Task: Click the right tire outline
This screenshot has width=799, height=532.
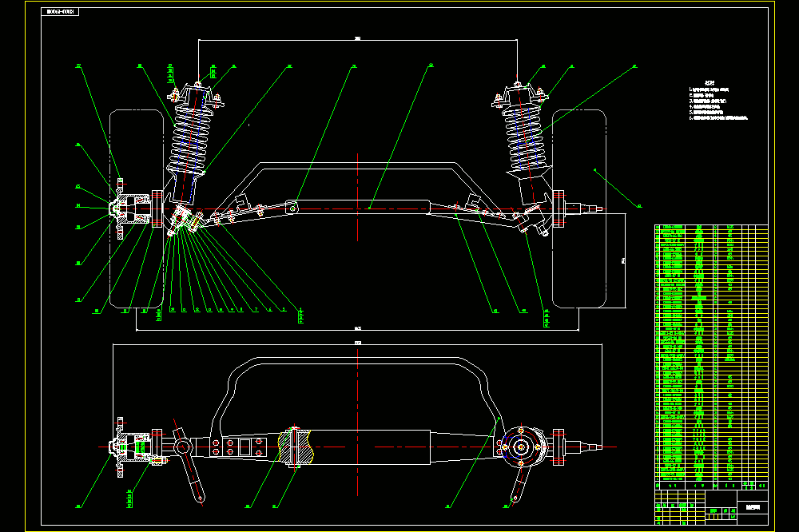Action: pyautogui.click(x=579, y=209)
